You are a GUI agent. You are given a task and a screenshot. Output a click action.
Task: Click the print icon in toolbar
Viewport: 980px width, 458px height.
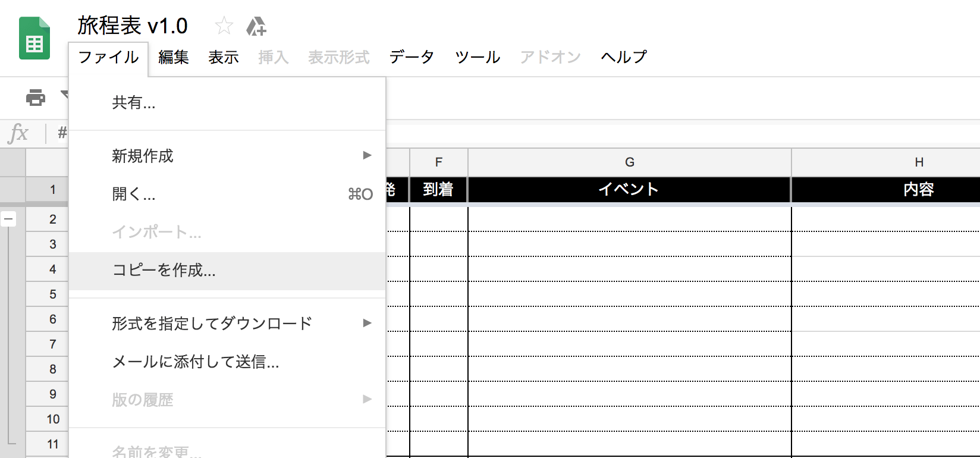pyautogui.click(x=36, y=97)
